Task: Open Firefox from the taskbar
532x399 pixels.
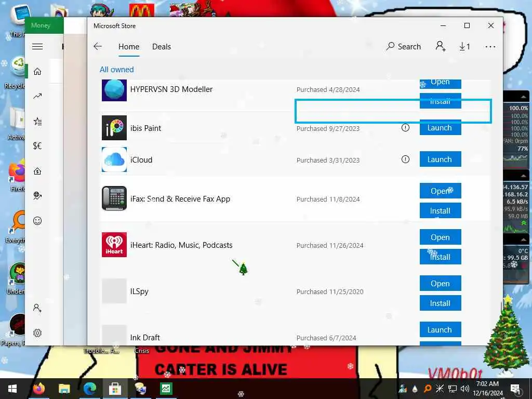Action: point(38,389)
